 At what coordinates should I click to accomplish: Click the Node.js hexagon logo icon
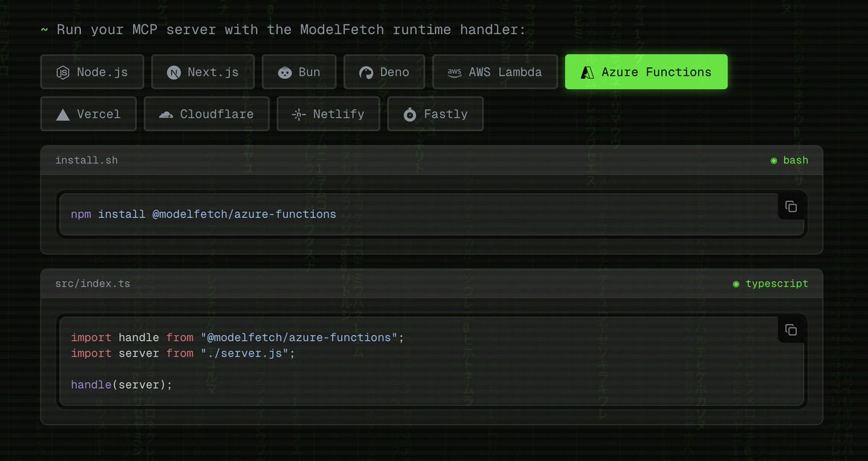63,72
